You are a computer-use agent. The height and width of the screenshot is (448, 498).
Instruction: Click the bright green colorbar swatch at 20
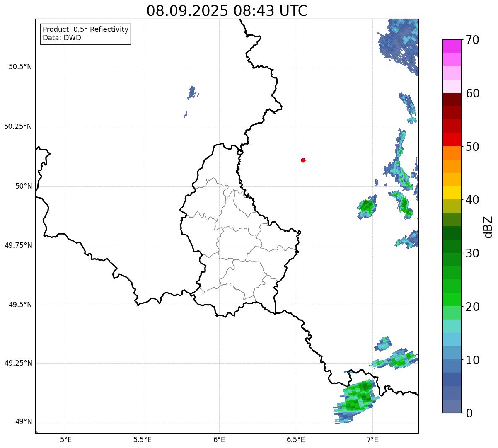452,299
